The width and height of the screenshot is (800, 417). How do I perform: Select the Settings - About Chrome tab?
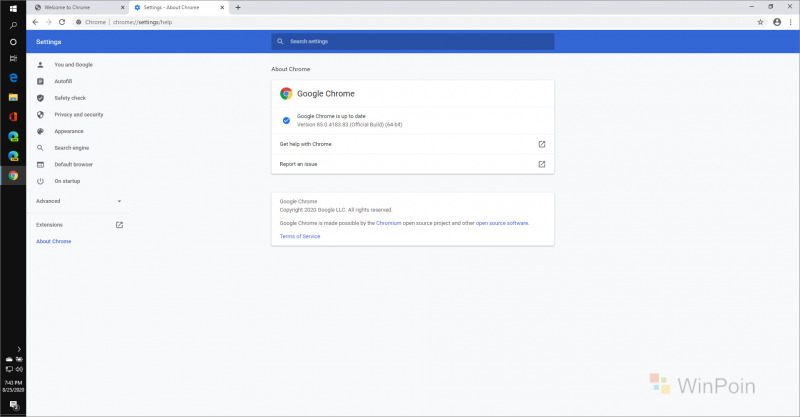coord(178,8)
